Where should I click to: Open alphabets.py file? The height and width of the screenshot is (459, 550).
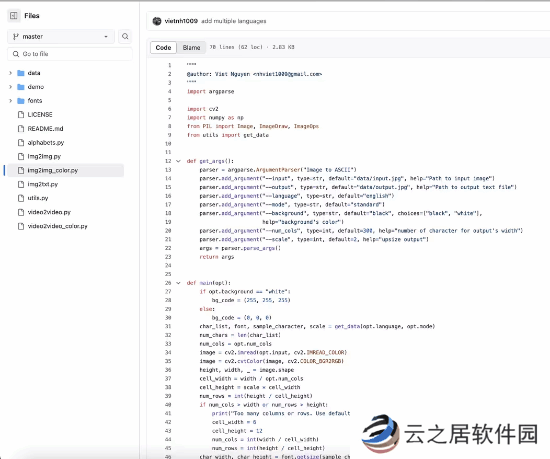[x=46, y=143]
